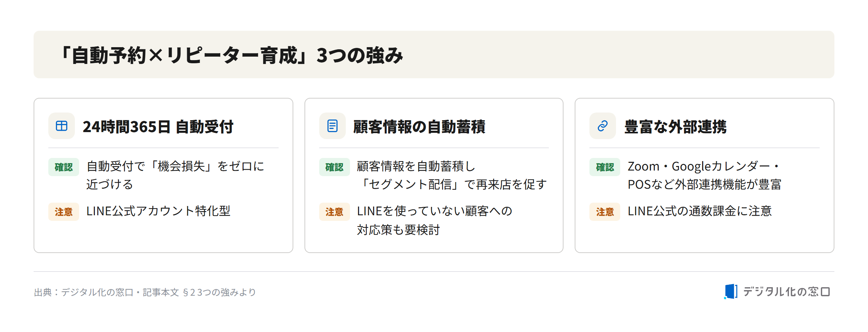Click the LINE公式の通数課金に注意 text
Screen dimensions: 868x332
tap(700, 211)
